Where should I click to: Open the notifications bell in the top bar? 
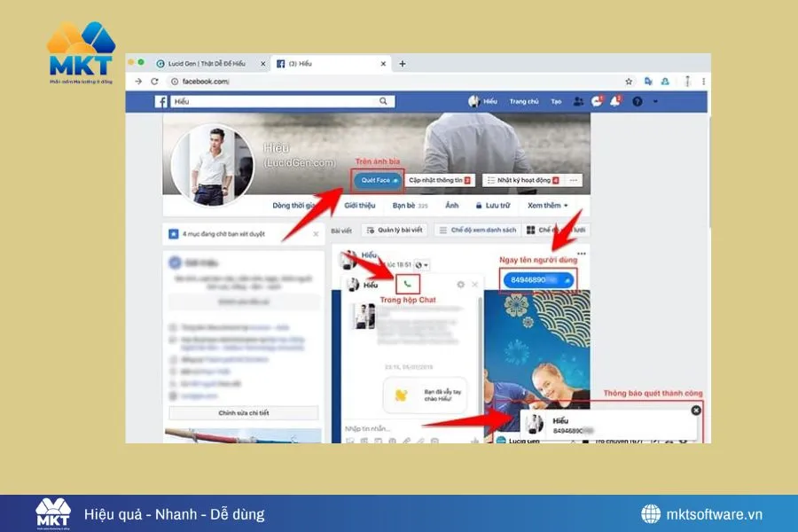tap(615, 101)
